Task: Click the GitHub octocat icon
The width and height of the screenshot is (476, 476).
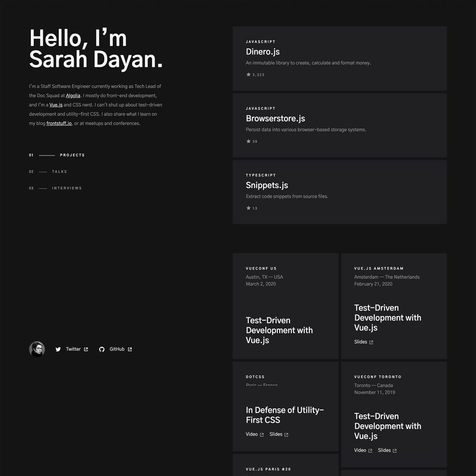Action: pos(102,349)
